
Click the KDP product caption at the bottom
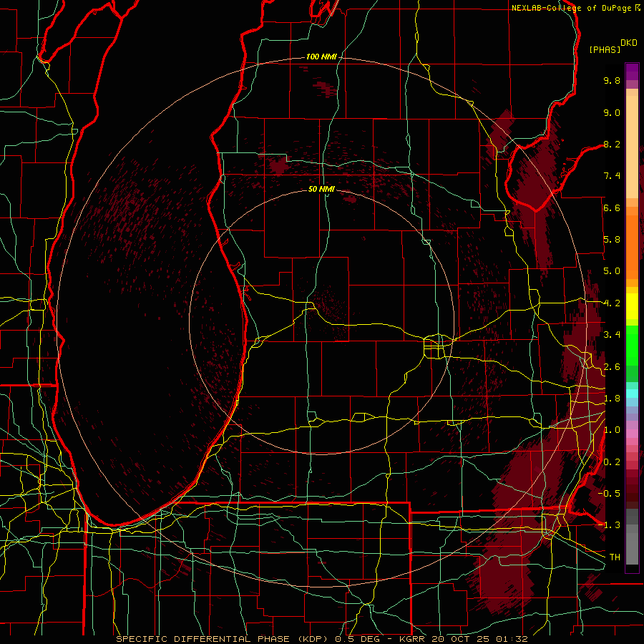pos(321,639)
